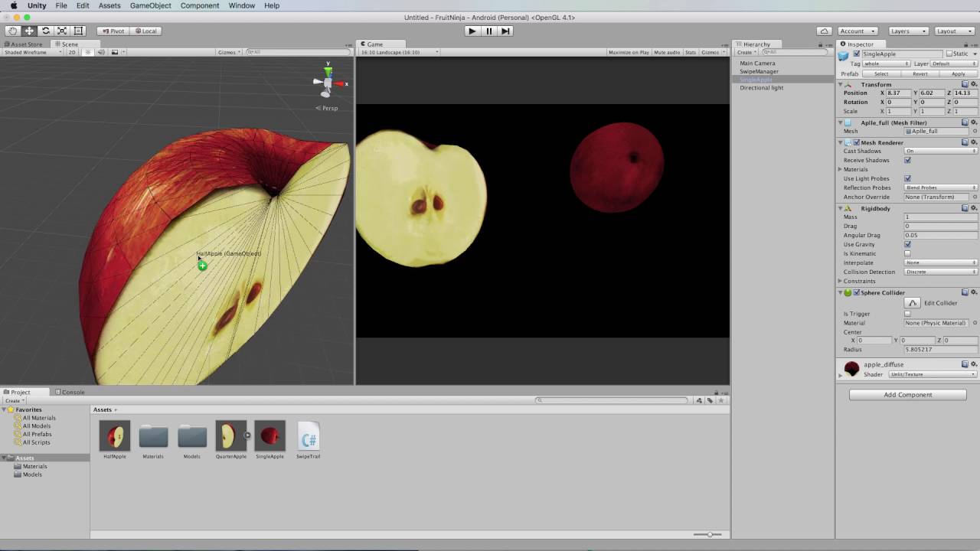Image resolution: width=980 pixels, height=551 pixels.
Task: Pause the game playback
Action: 488,31
